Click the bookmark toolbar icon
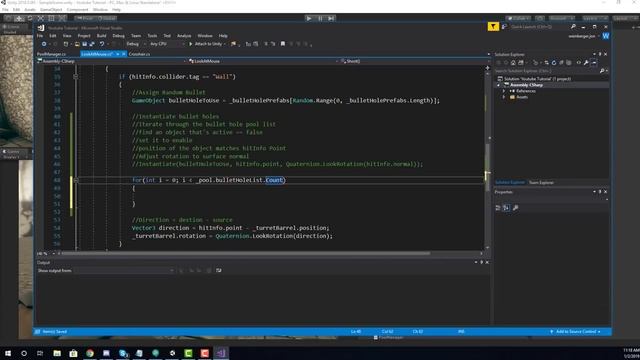 coord(282,44)
